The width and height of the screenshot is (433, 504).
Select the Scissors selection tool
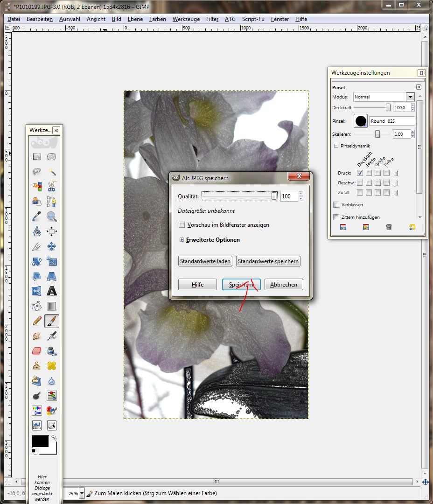point(52,187)
